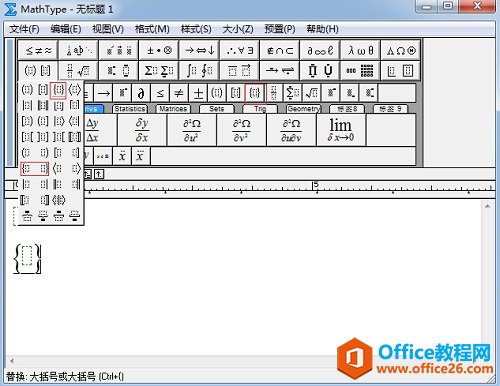Click curly braces button in the small bar
The height and width of the screenshot is (386, 500).
pos(255,93)
